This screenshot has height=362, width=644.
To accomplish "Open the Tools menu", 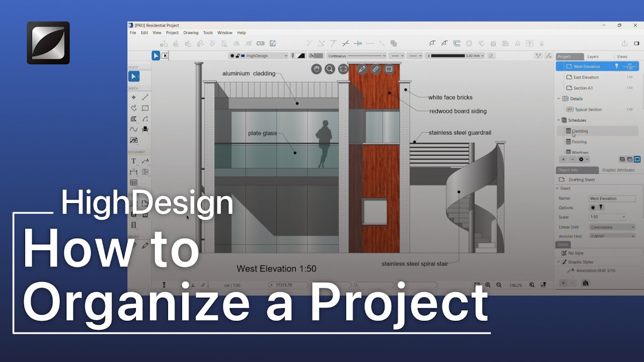I will click(x=208, y=33).
